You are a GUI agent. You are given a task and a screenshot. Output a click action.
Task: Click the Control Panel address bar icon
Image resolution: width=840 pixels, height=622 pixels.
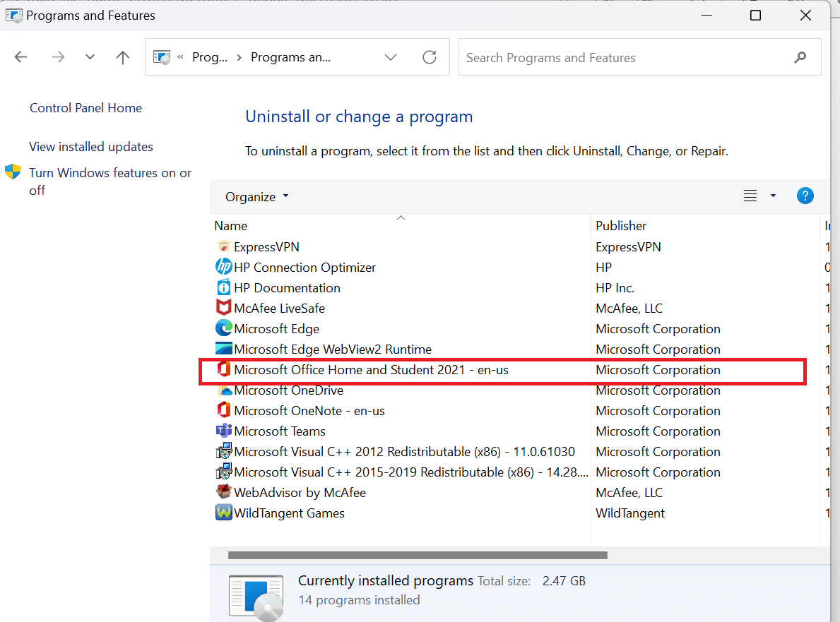[x=161, y=56]
